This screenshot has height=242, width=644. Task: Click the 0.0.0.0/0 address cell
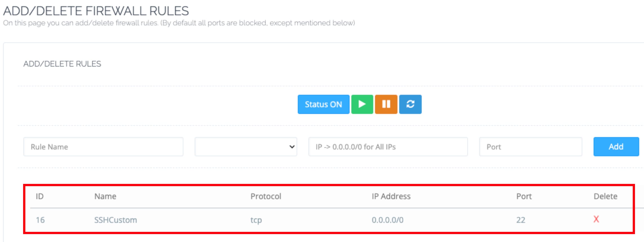[x=387, y=220]
